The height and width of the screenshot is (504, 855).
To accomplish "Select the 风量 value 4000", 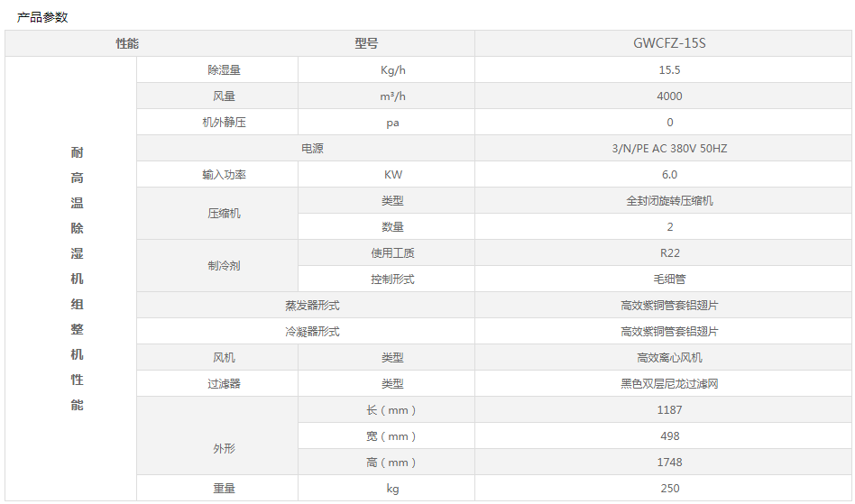I will pyautogui.click(x=669, y=96).
